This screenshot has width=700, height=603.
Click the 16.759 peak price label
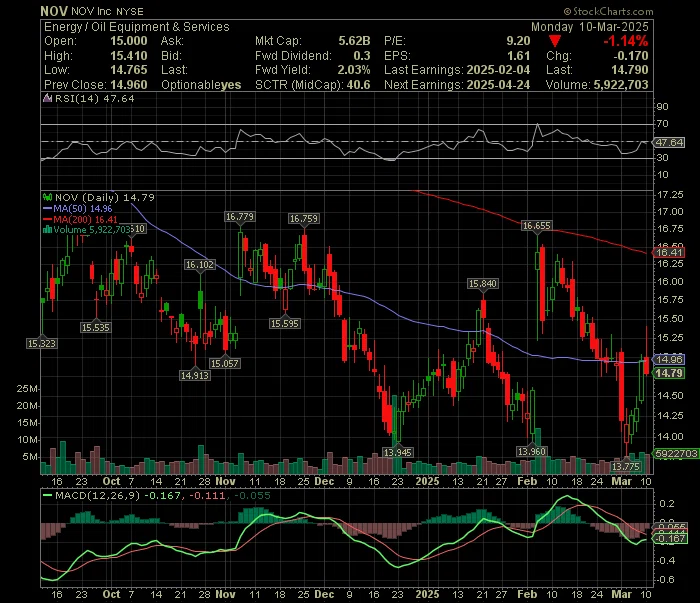pos(304,219)
